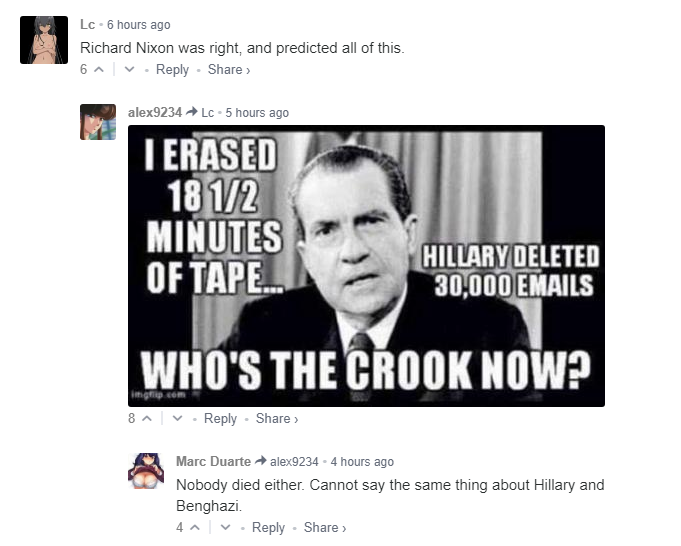Reply to Marc Duarte's comment
This screenshot has height=546, width=681.
pyautogui.click(x=268, y=528)
